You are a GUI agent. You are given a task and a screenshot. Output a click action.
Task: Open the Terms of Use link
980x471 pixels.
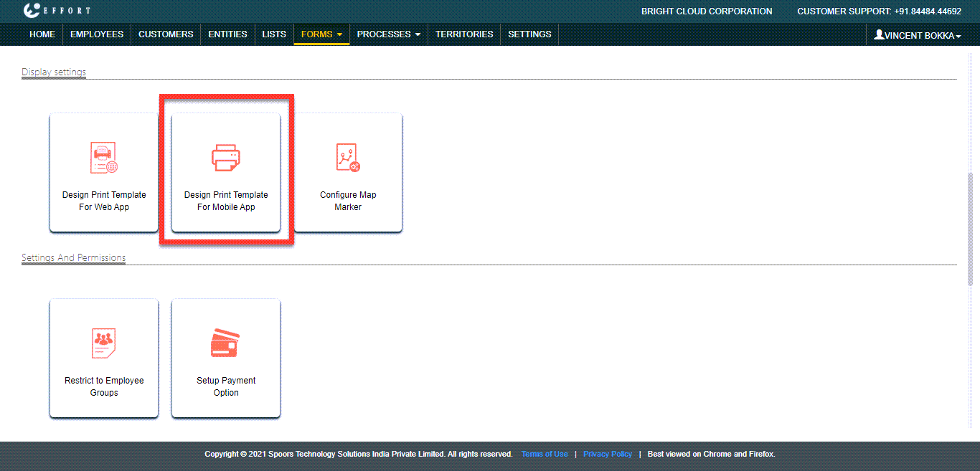click(x=545, y=454)
